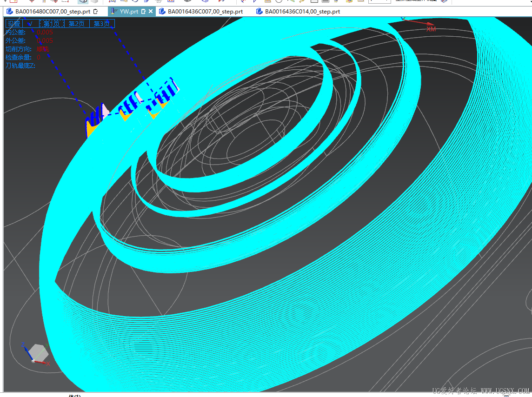Screen dimensions: 532x397
Task: Open the BA0016436C014,00_step.prt tab
Action: pos(302,12)
